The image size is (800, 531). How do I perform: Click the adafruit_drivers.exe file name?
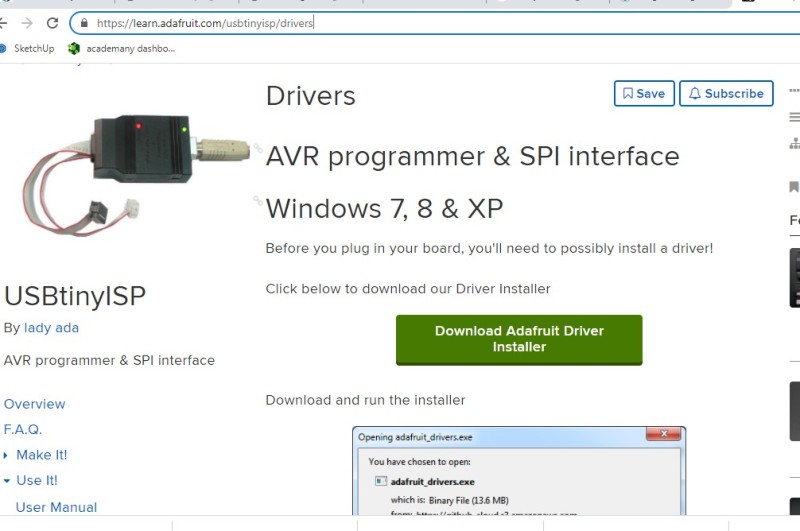pos(432,482)
